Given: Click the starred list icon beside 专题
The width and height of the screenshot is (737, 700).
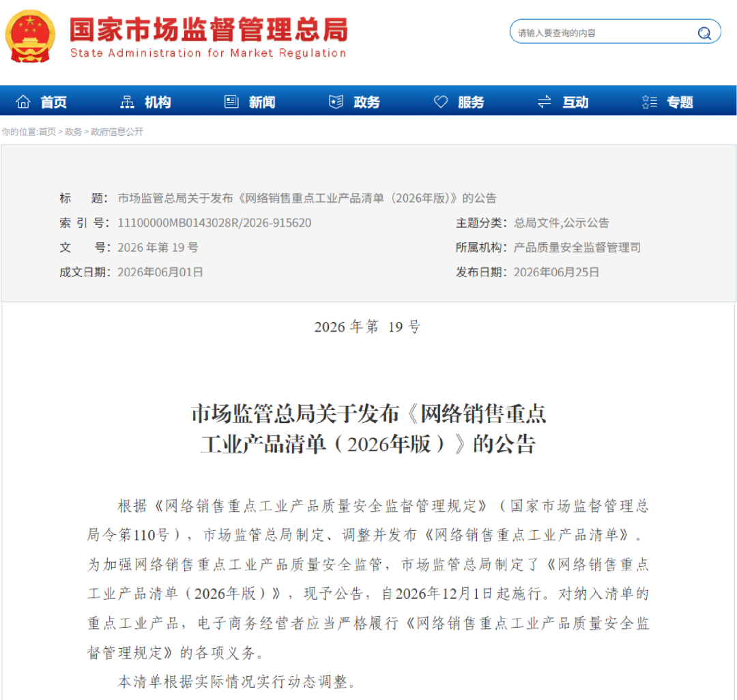Looking at the screenshot, I should pos(649,102).
